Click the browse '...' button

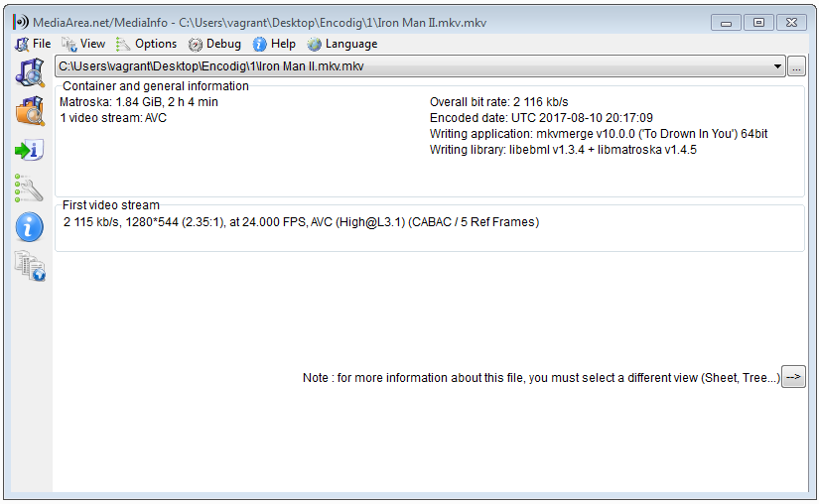[796, 66]
